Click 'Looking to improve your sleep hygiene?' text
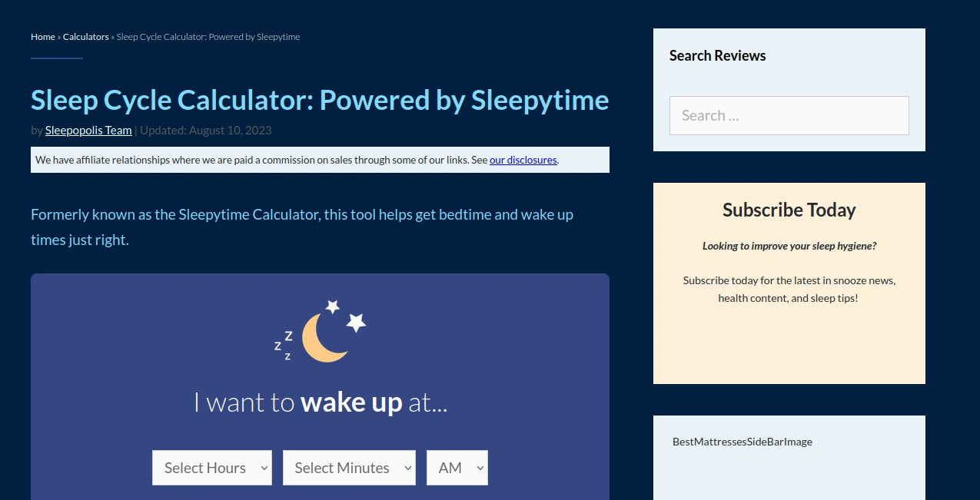Screen dimensions: 980x500 point(789,246)
